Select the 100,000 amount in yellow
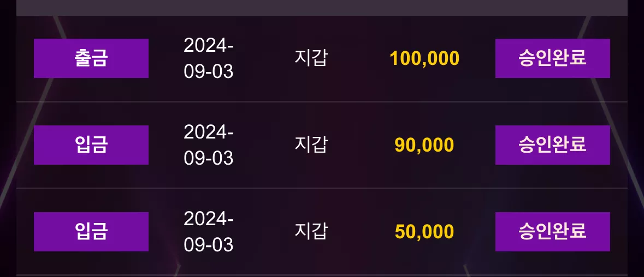The width and height of the screenshot is (644, 277). click(x=424, y=58)
